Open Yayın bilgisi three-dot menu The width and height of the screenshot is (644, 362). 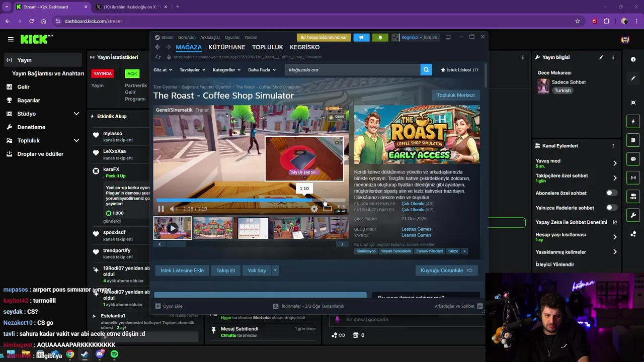coord(613,57)
